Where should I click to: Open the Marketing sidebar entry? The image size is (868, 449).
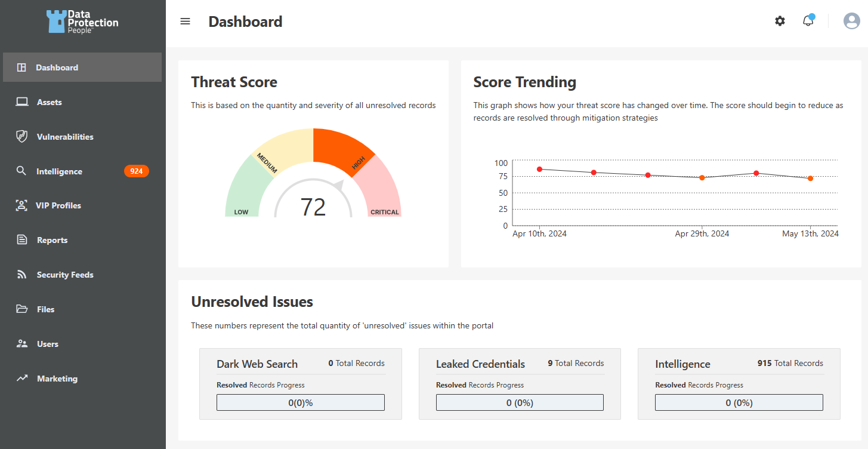tap(57, 379)
